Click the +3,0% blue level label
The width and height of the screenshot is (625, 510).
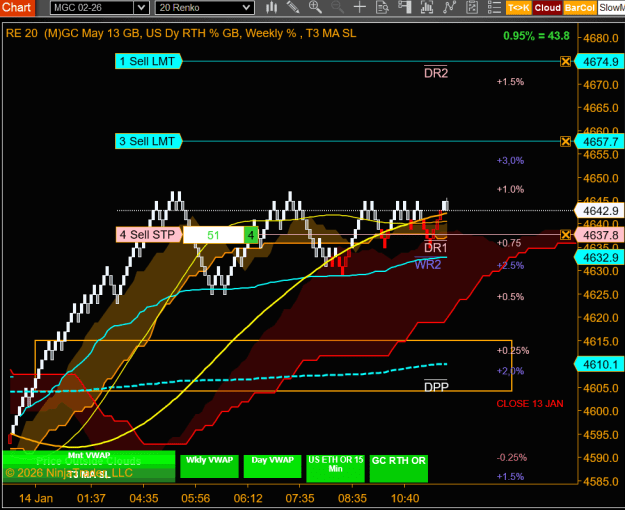click(x=510, y=160)
